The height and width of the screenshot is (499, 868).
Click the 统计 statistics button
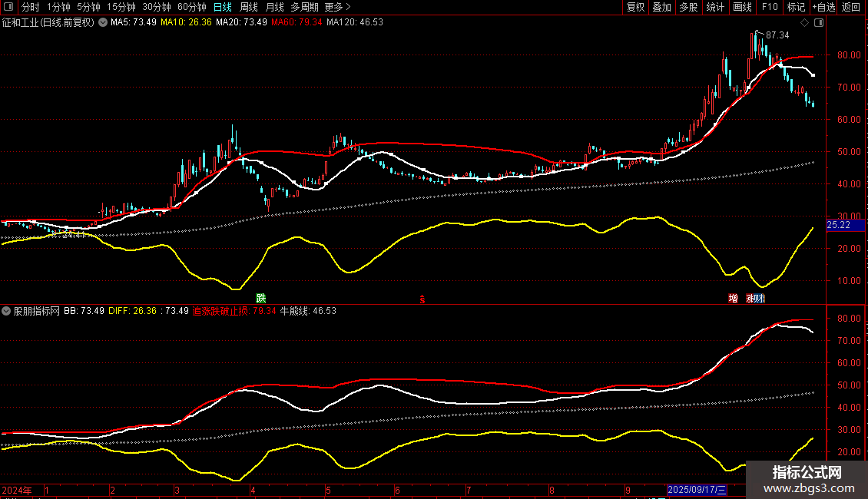tap(715, 7)
